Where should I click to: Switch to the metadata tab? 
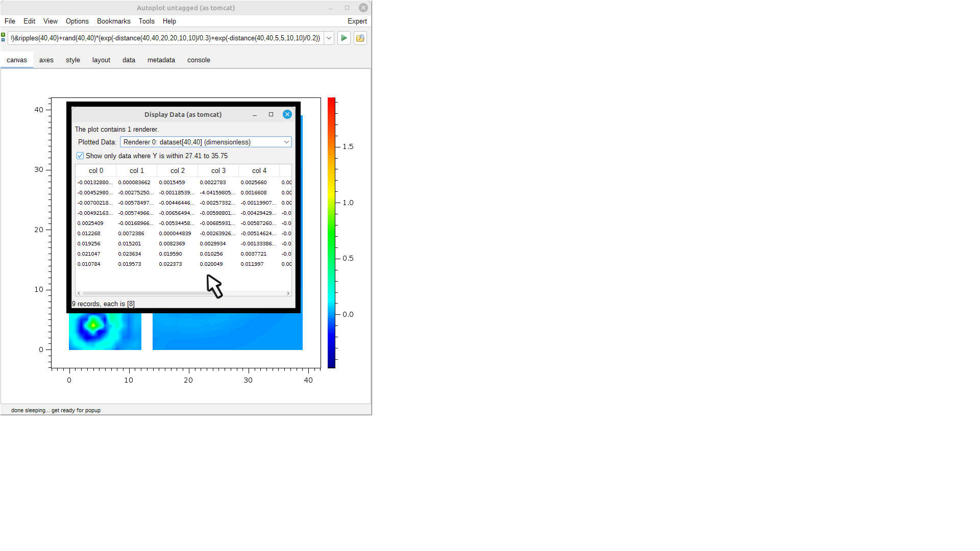pyautogui.click(x=161, y=60)
